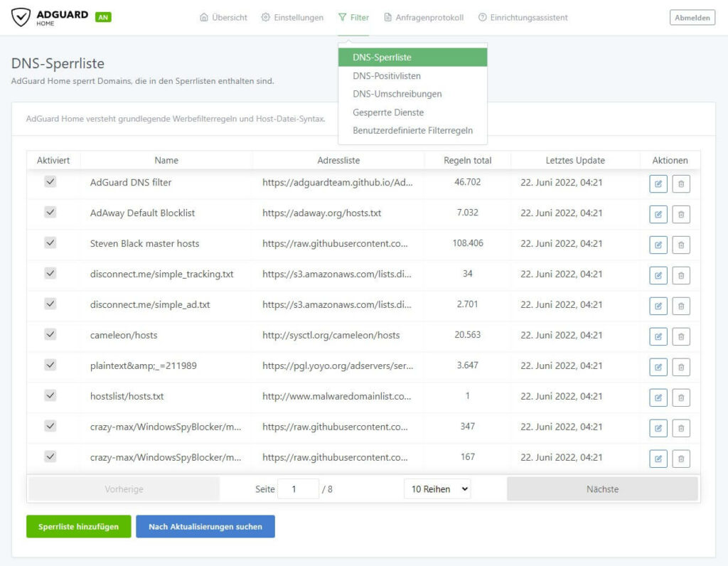This screenshot has height=566, width=728.
Task: Go to Gesperrte Dienste
Action: pyautogui.click(x=413, y=112)
